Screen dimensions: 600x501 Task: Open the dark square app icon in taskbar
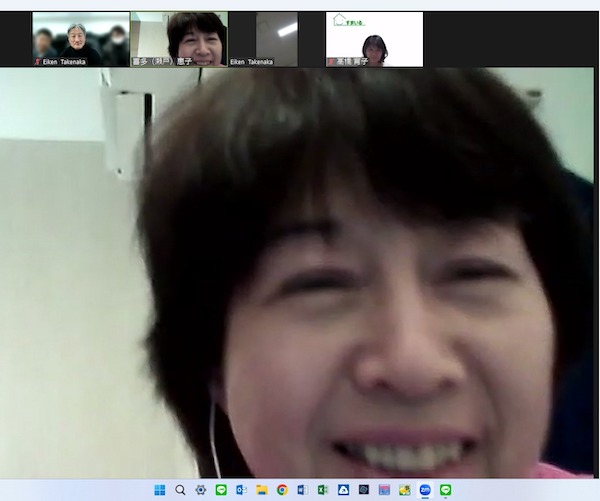point(364,490)
